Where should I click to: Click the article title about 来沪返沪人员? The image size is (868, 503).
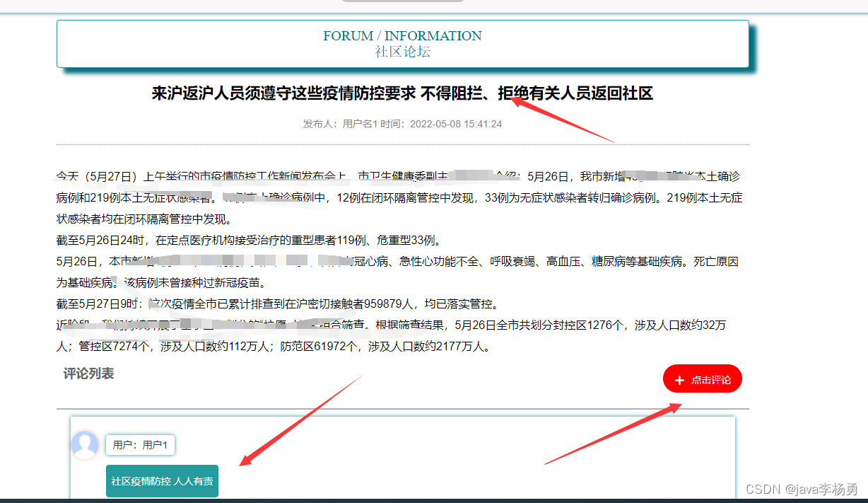coord(402,93)
